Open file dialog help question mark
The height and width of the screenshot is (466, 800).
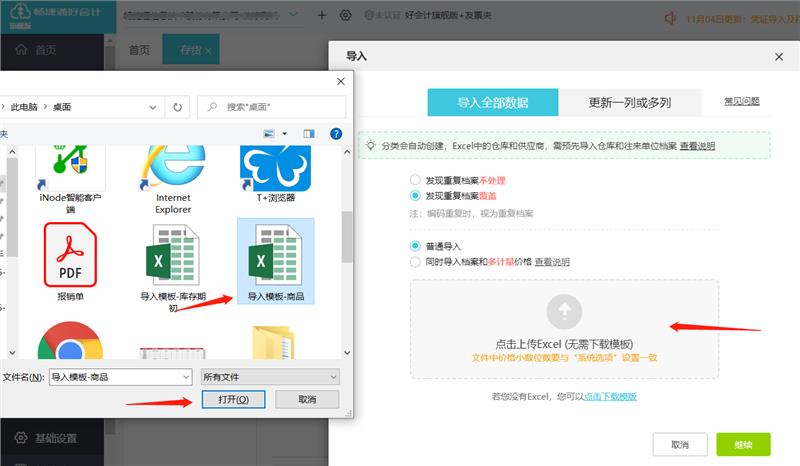click(x=337, y=133)
